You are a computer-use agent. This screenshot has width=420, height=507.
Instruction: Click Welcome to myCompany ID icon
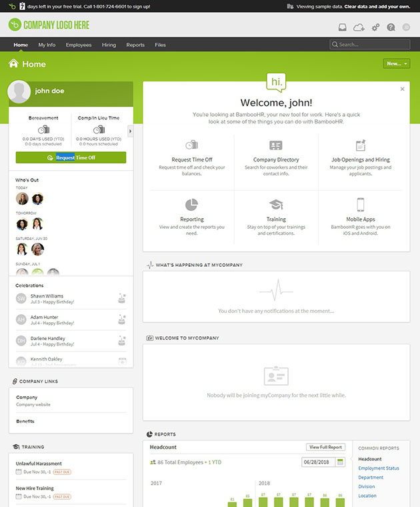point(149,338)
